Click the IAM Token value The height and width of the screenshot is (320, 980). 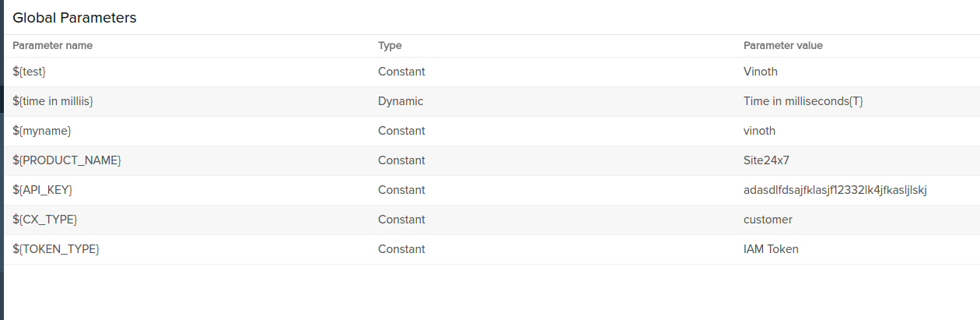pyautogui.click(x=771, y=249)
